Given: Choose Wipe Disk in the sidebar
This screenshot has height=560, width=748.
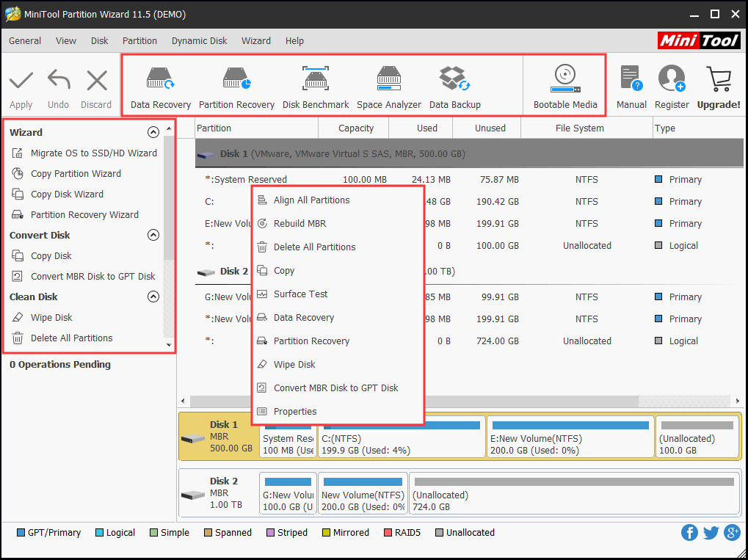Looking at the screenshot, I should [x=42, y=317].
